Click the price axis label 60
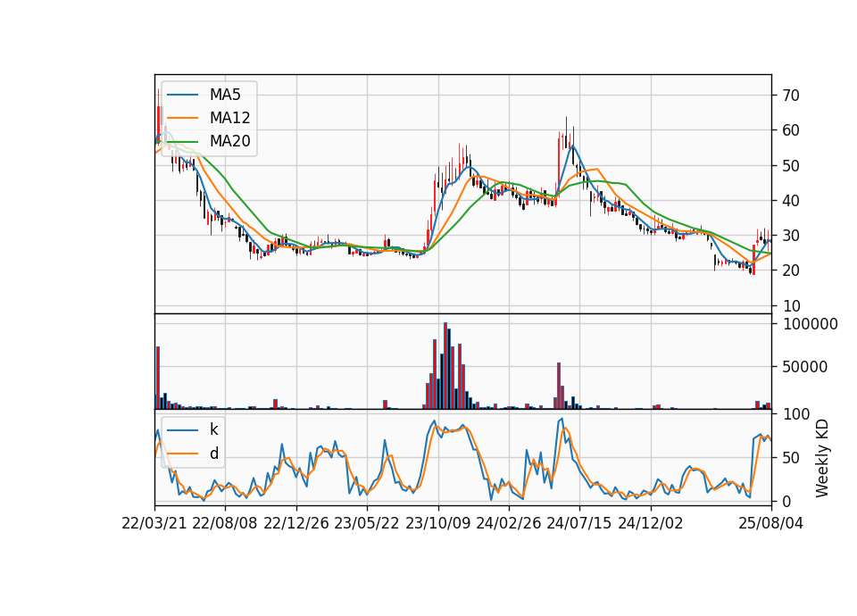 point(790,130)
